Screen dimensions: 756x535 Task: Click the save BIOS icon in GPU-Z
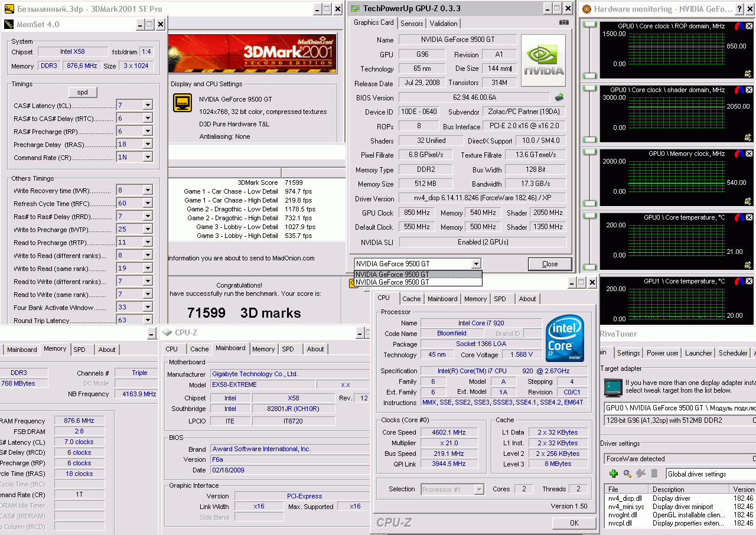tap(559, 97)
